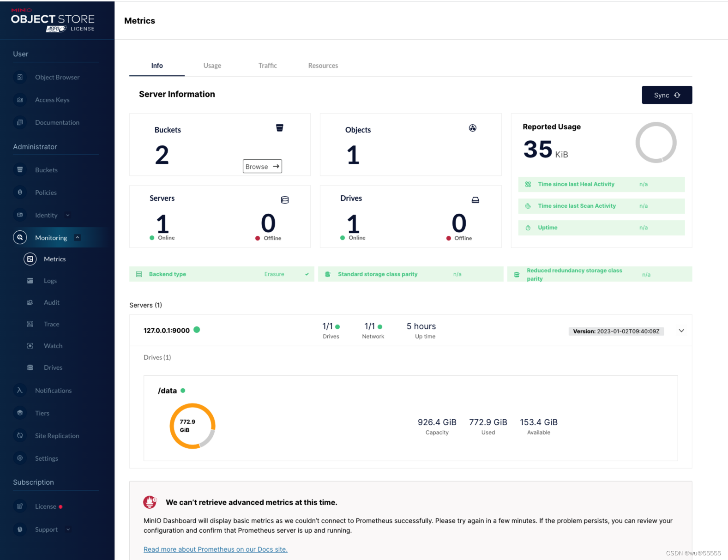Viewport: 728px width, 560px height.
Task: Click the Scan Activity icon
Action: (x=528, y=206)
